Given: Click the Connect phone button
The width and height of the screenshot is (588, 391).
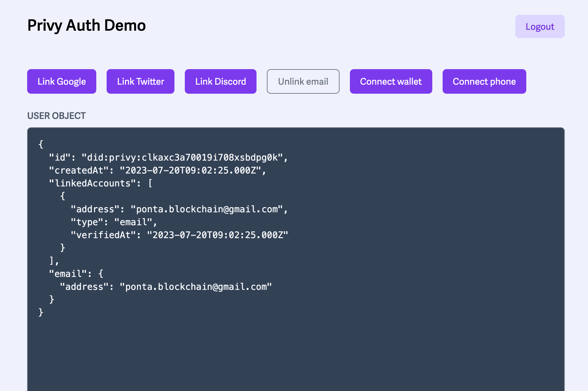Looking at the screenshot, I should (x=484, y=81).
